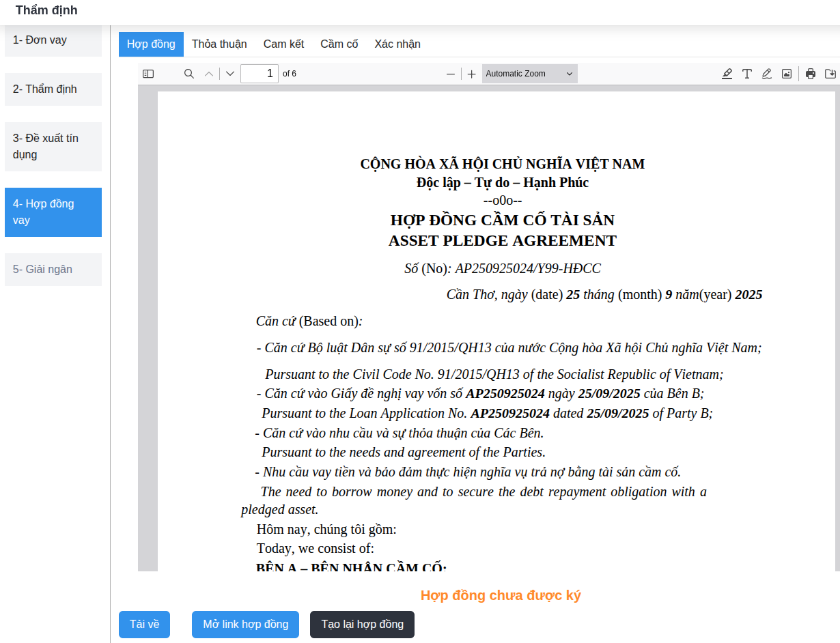Click Mở link hợp đồng button
Screen dimensions: 840x643
[246, 625]
